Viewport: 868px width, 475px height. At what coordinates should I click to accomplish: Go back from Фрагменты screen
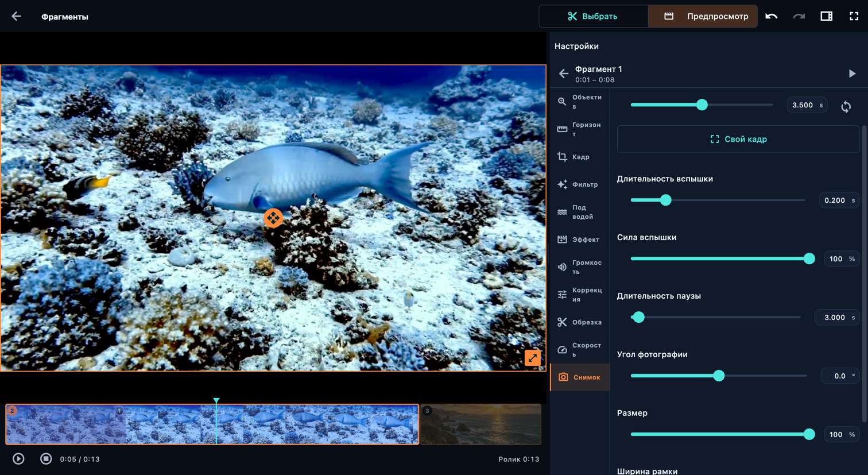click(x=16, y=16)
